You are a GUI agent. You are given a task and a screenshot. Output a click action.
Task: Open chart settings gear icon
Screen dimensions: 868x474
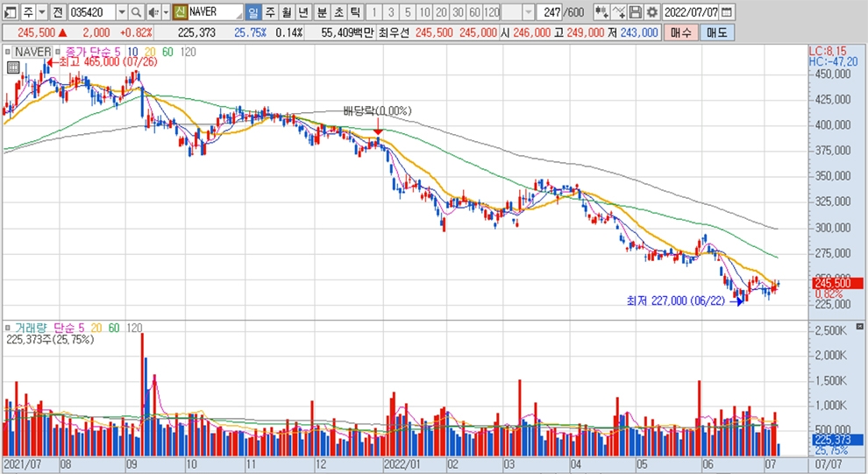[x=651, y=12]
